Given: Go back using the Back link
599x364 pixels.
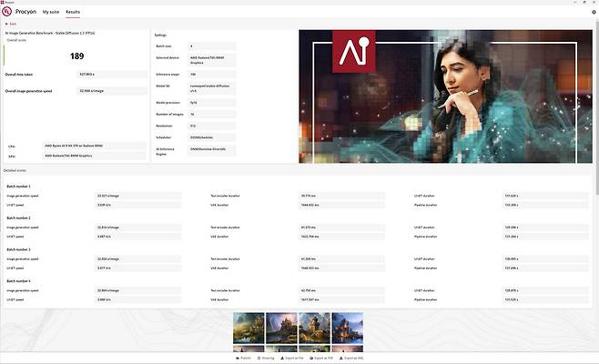Looking at the screenshot, I should [x=12, y=24].
